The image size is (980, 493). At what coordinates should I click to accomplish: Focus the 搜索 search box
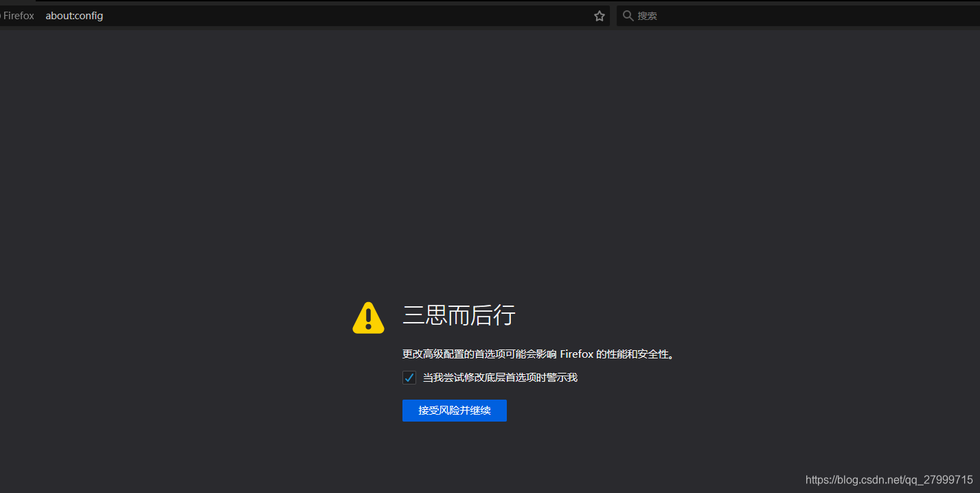point(798,16)
